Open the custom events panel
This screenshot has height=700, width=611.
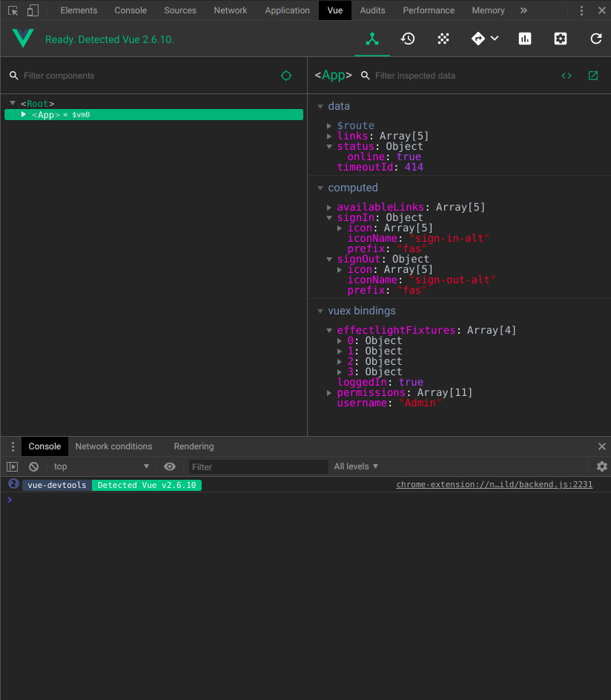pyautogui.click(x=443, y=39)
